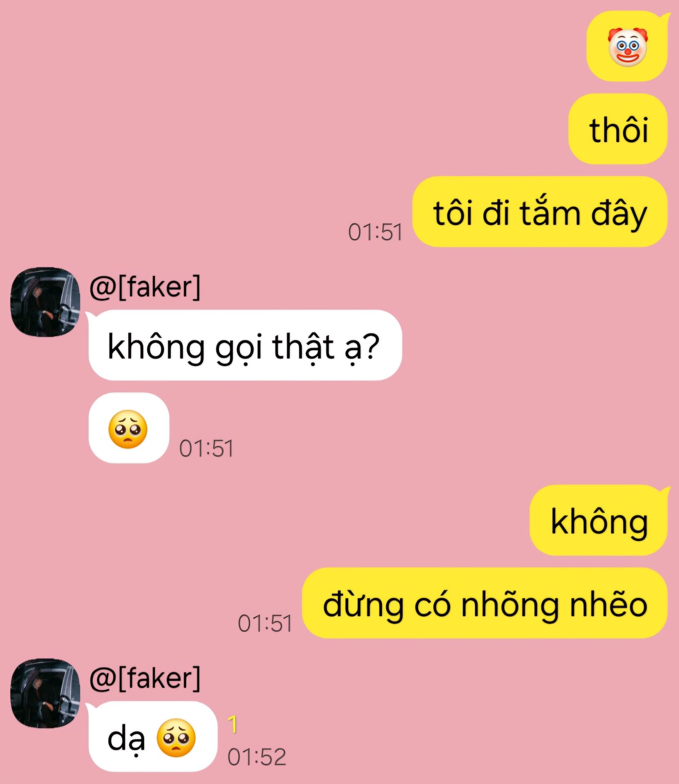Tap the clown face emoji message
The image size is (679, 784).
coord(627,47)
